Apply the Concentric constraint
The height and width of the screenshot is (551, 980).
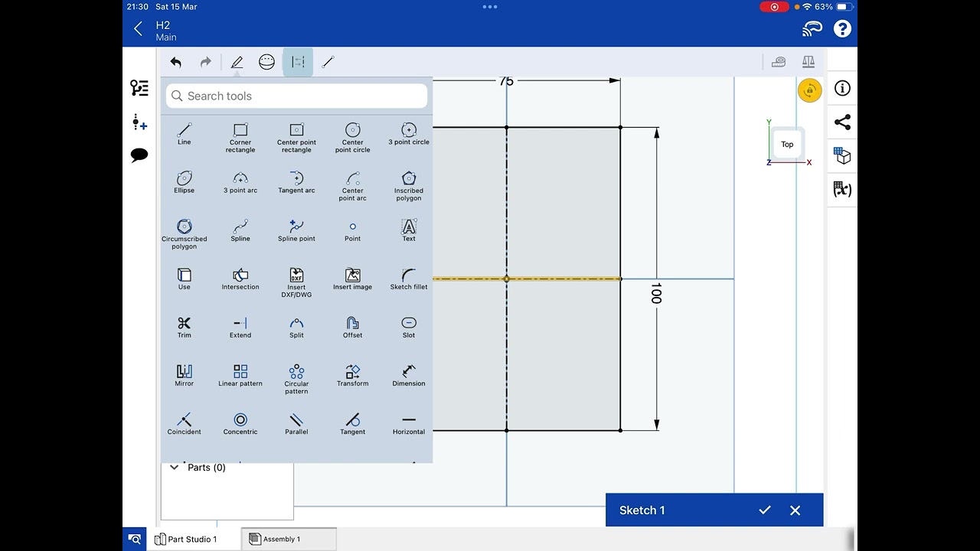pos(240,423)
